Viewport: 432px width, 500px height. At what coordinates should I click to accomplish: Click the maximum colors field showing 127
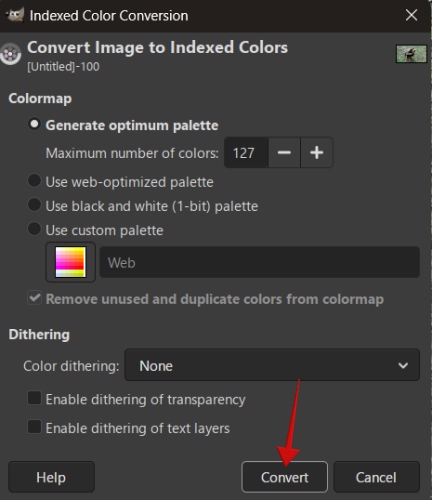pos(246,153)
